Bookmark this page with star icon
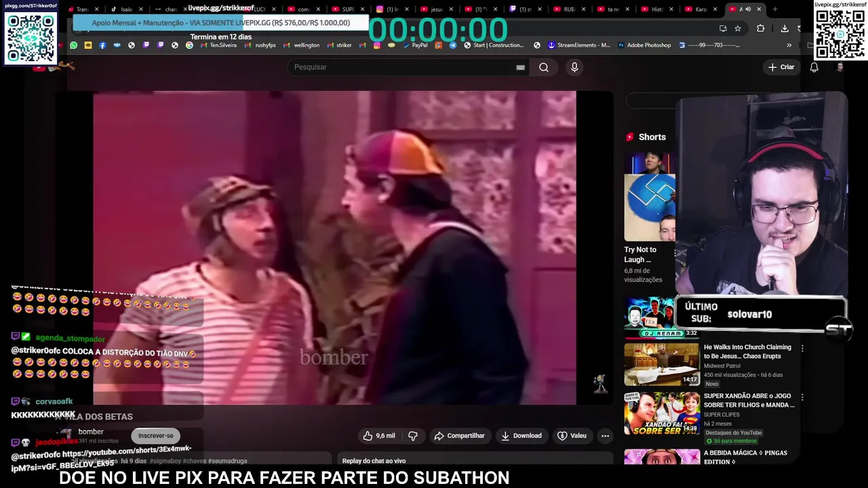Viewport: 868px width, 488px height. point(738,28)
